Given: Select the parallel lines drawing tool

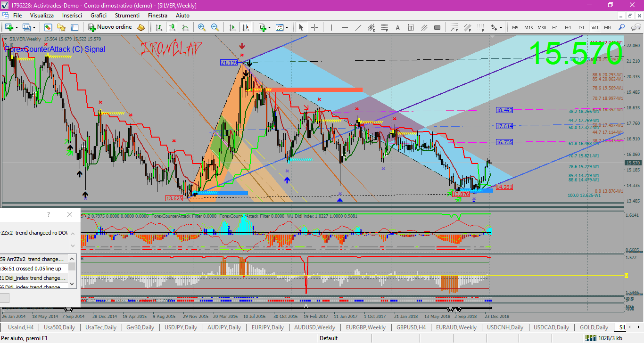Looking at the screenshot, I should [424, 27].
